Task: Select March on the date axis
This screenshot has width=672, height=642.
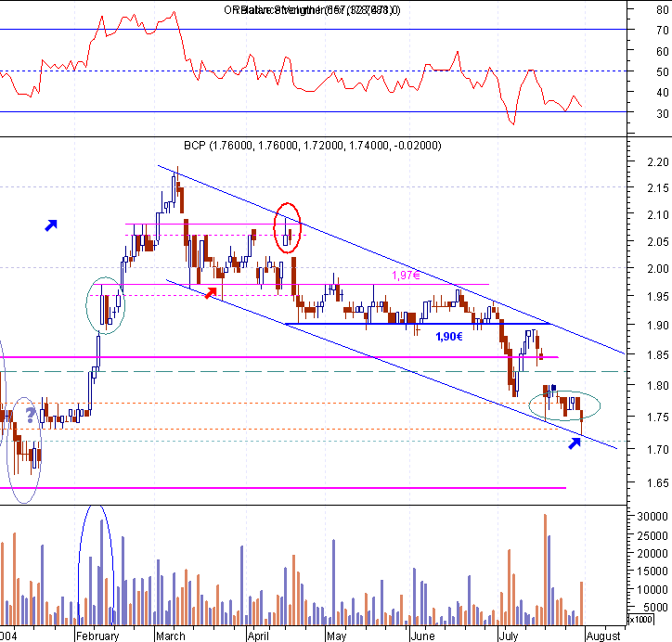Action: pyautogui.click(x=171, y=636)
